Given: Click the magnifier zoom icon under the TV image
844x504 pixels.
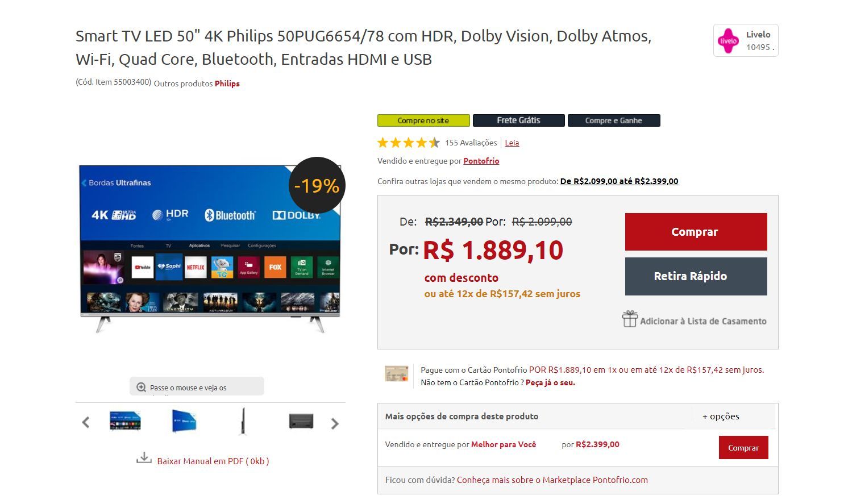Looking at the screenshot, I should pyautogui.click(x=141, y=388).
